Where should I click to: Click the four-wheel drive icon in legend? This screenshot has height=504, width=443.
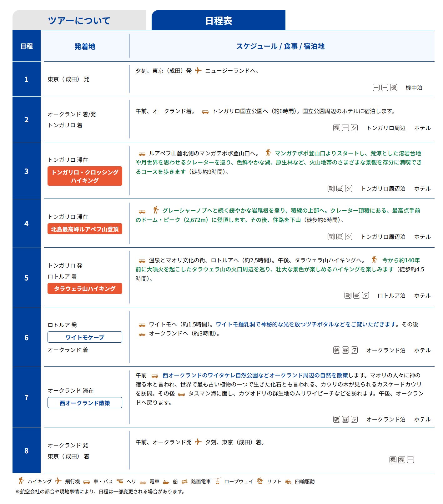(x=288, y=481)
